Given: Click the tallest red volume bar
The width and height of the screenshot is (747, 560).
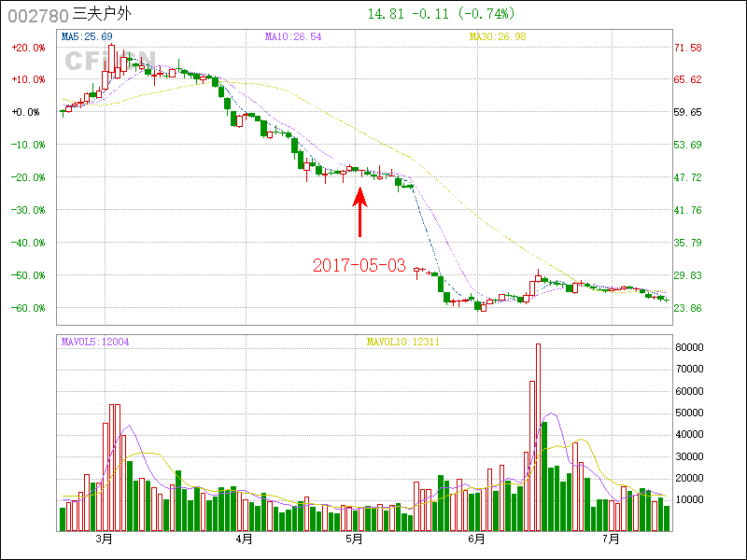Looking at the screenshot, I should pos(538,437).
